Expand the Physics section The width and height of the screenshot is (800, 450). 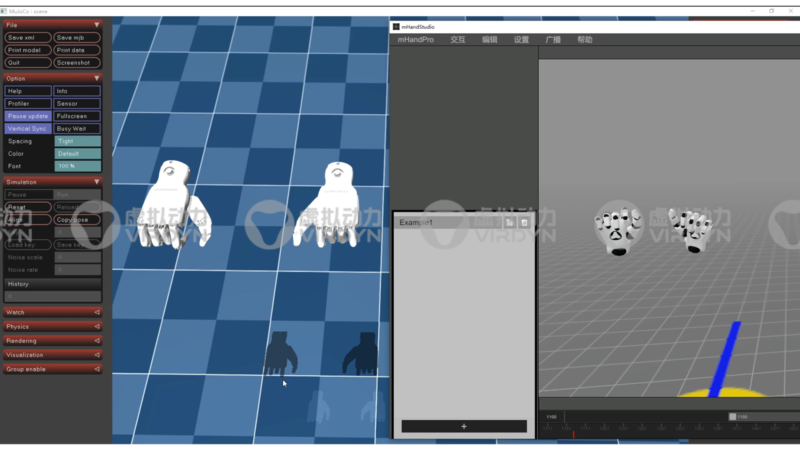pos(52,326)
